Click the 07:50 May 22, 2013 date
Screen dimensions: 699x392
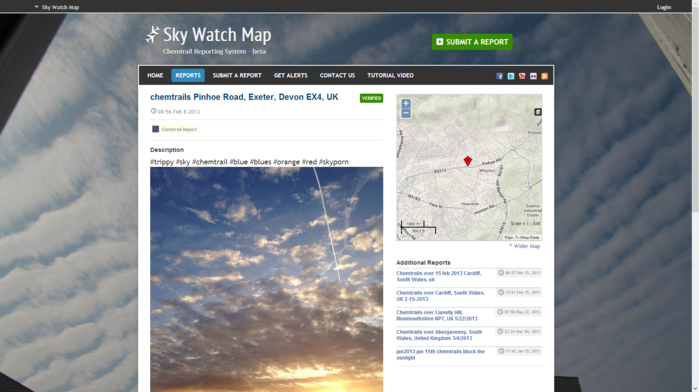tap(522, 312)
